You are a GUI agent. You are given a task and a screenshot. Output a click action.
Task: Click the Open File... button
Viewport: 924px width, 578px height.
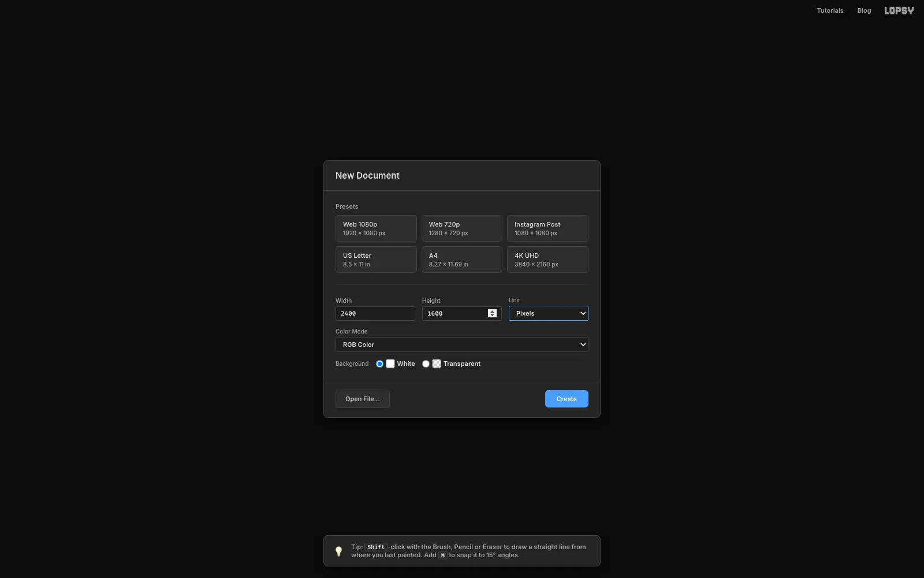(x=363, y=399)
